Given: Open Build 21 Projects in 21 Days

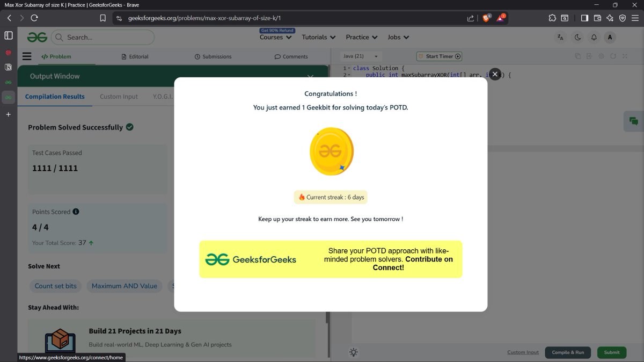Looking at the screenshot, I should click(x=172, y=337).
